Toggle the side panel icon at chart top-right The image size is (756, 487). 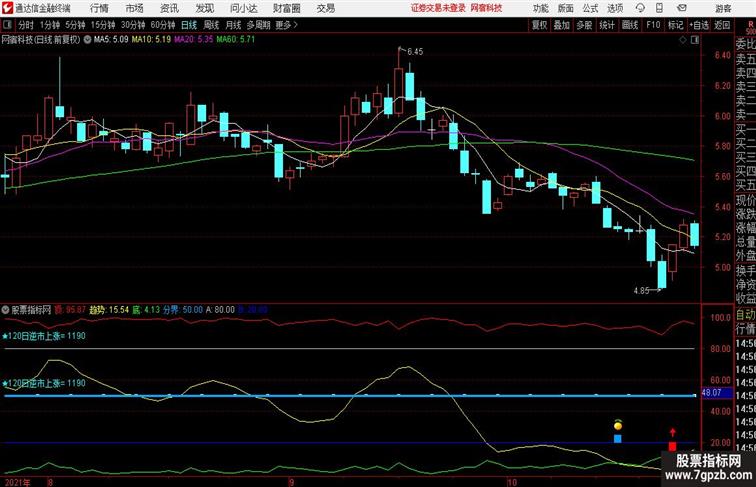coord(695,40)
